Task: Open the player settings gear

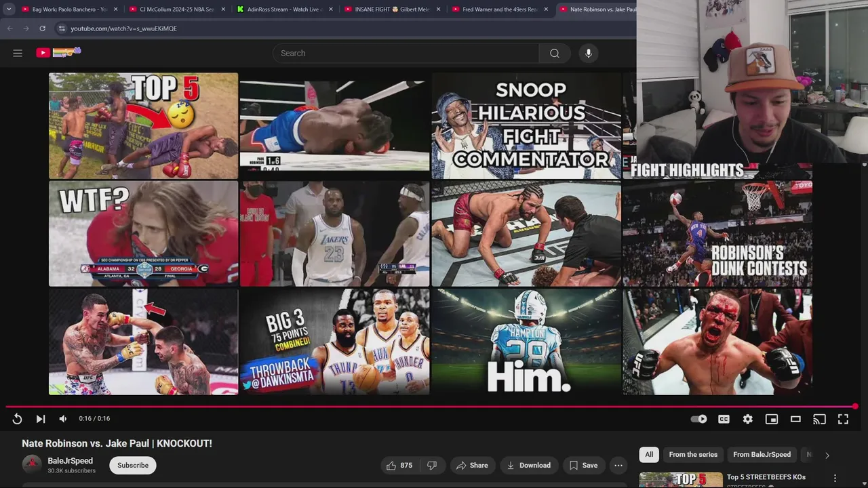Action: (748, 419)
